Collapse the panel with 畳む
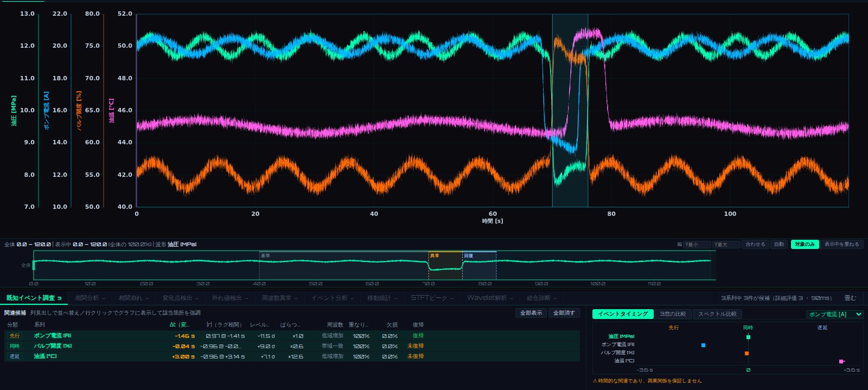The width and height of the screenshot is (868, 390). click(850, 298)
